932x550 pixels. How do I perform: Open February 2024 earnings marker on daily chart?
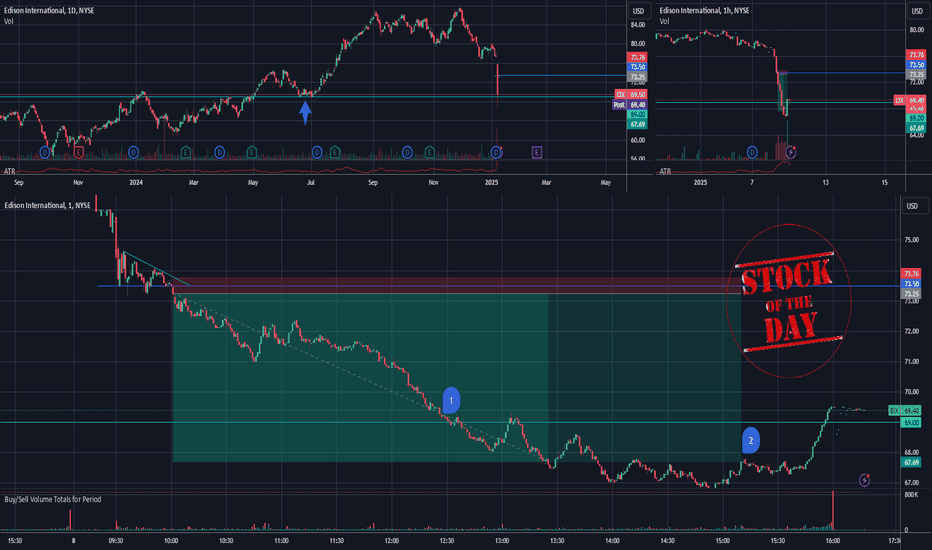185,152
